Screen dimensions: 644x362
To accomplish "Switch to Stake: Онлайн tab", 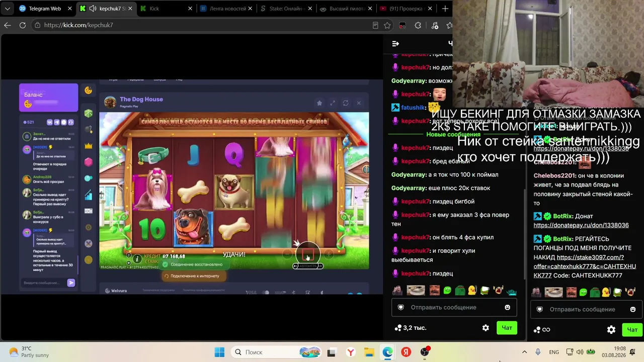I will coord(286,9).
